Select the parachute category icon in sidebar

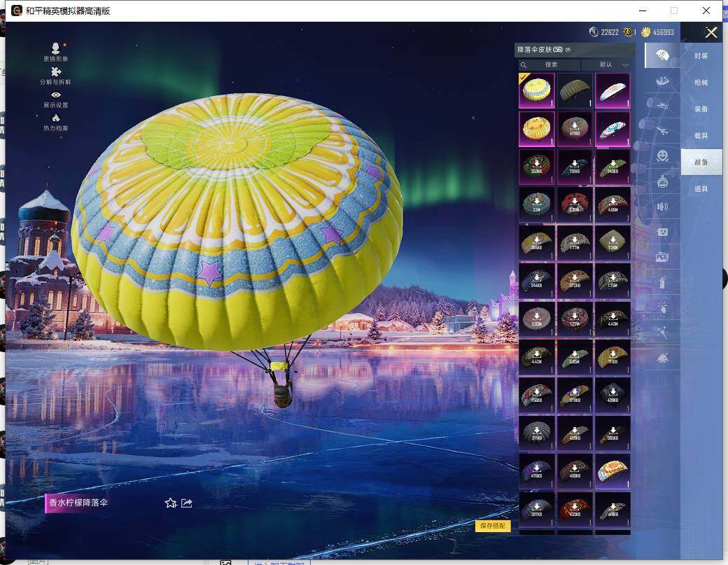click(x=662, y=56)
